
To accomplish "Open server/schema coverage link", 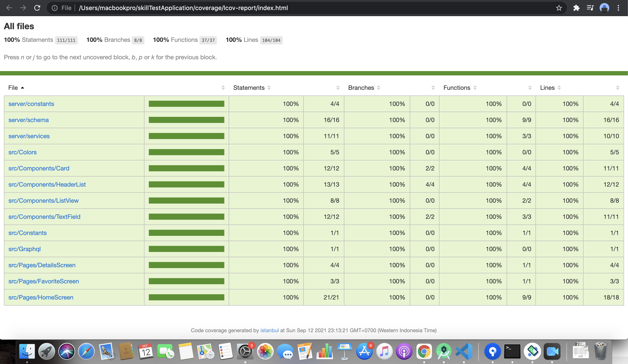I will 28,120.
